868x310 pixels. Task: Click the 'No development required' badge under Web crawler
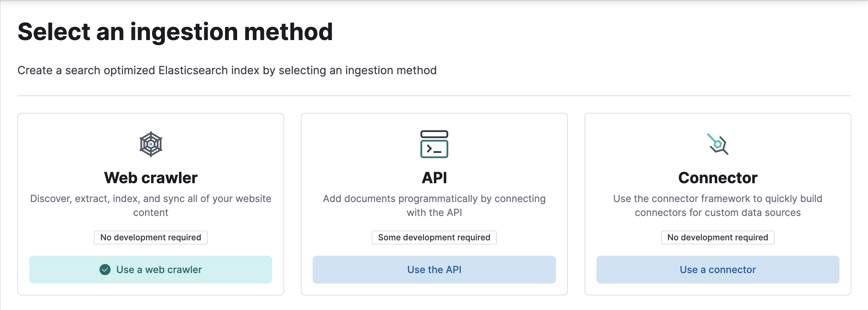[151, 237]
